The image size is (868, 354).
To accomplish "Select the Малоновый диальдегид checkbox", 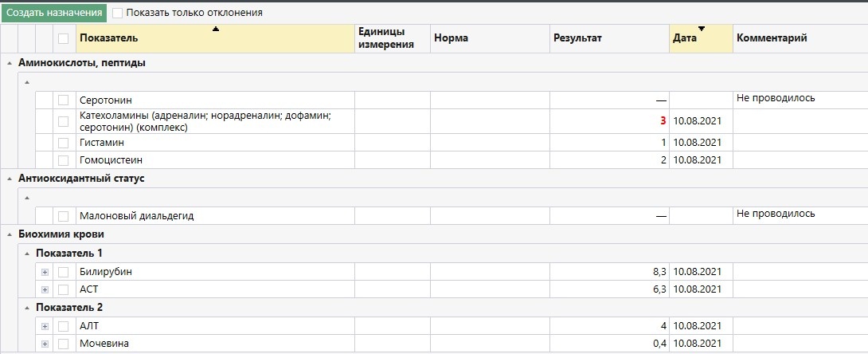I will [64, 216].
